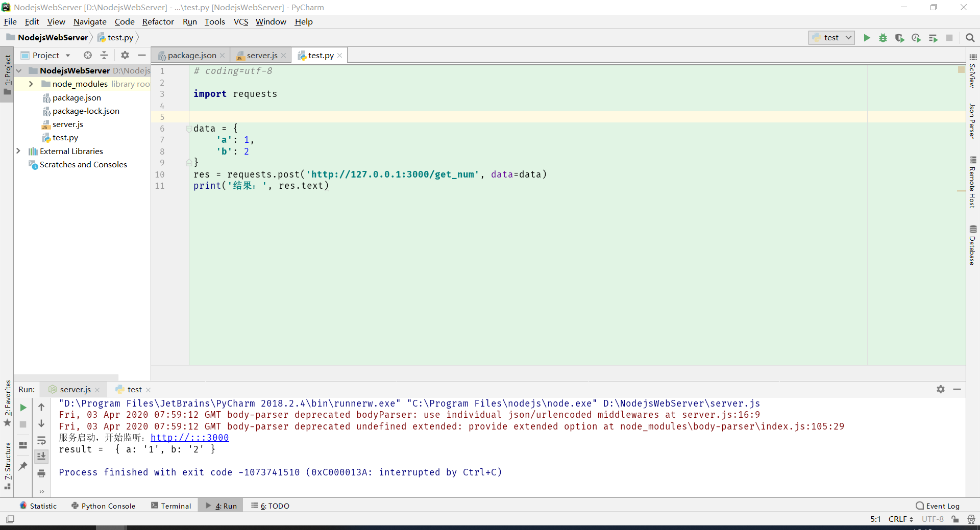Screen dimensions: 980x530
Task: Minimize the Run tool window
Action: coord(957,389)
